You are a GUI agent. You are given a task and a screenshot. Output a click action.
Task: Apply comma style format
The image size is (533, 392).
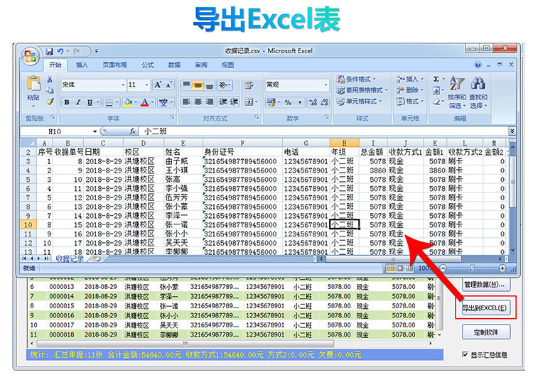pos(300,102)
